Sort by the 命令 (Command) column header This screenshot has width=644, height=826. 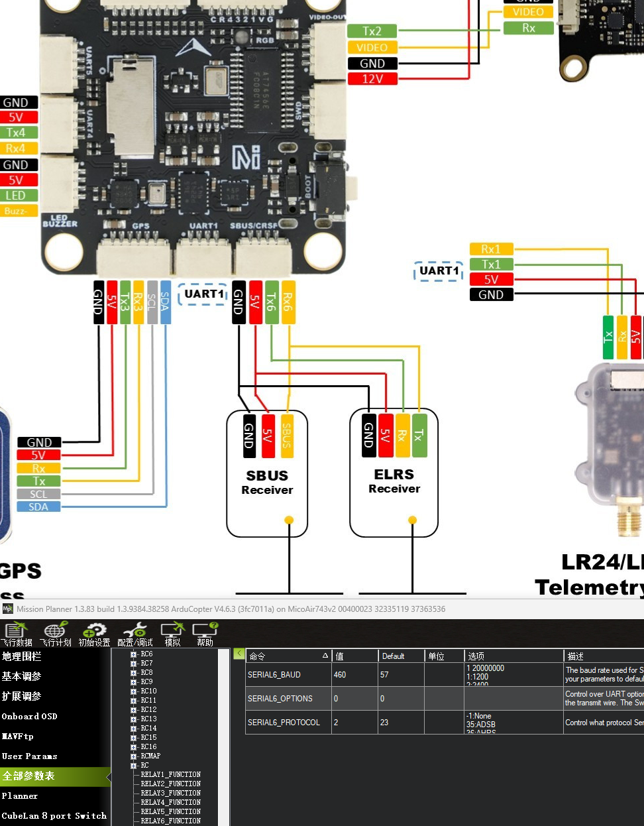point(285,656)
